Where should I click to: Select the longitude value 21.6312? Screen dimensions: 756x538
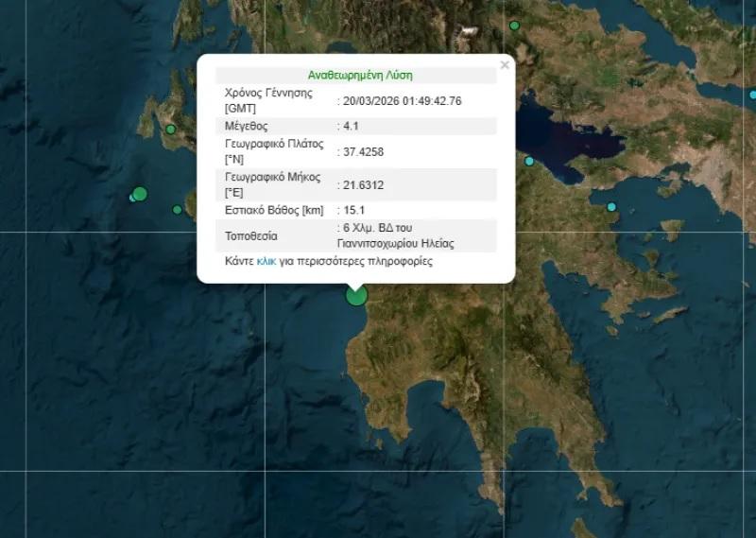click(x=363, y=184)
